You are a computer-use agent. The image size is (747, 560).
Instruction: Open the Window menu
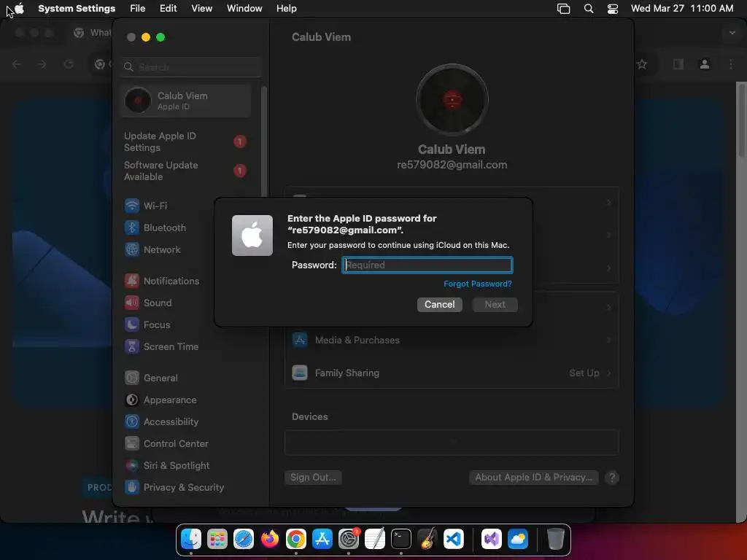click(244, 9)
